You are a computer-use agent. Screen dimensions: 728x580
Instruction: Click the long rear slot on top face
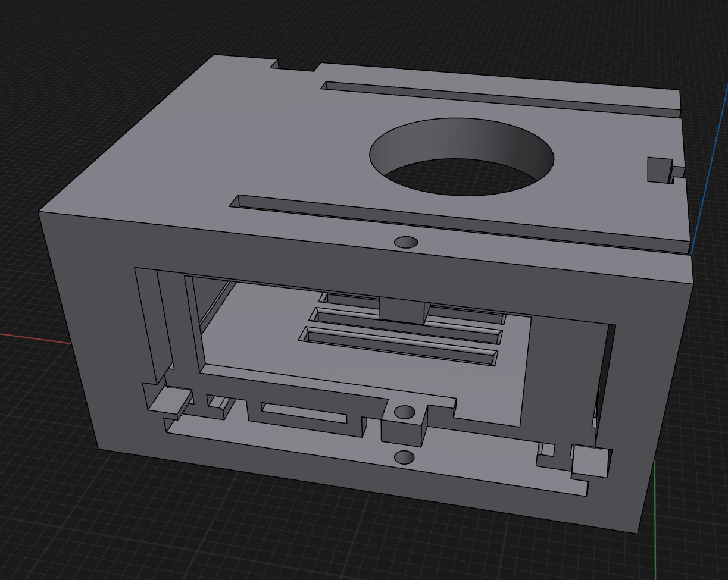500,98
